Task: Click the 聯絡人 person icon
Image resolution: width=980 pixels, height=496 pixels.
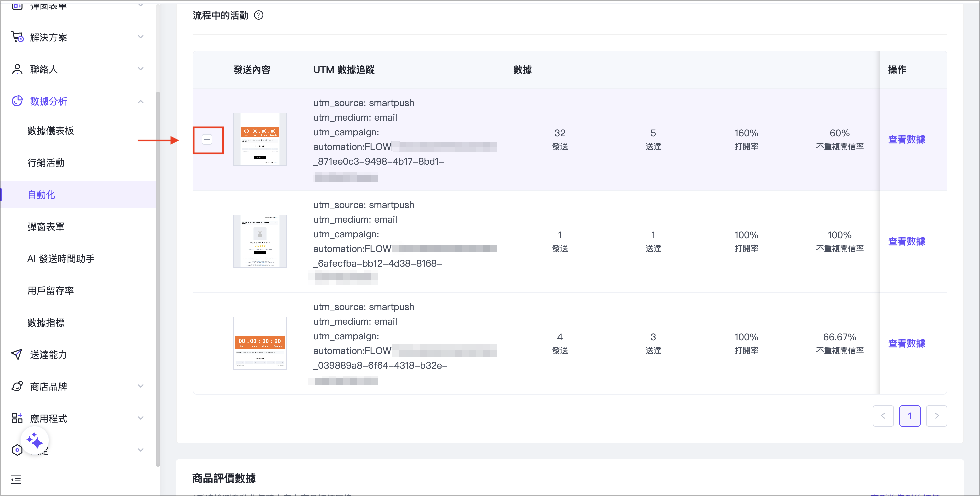Action: (x=17, y=69)
